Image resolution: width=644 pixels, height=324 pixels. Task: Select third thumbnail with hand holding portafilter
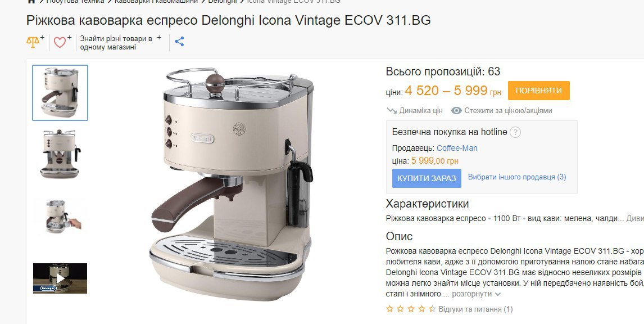pyautogui.click(x=60, y=215)
